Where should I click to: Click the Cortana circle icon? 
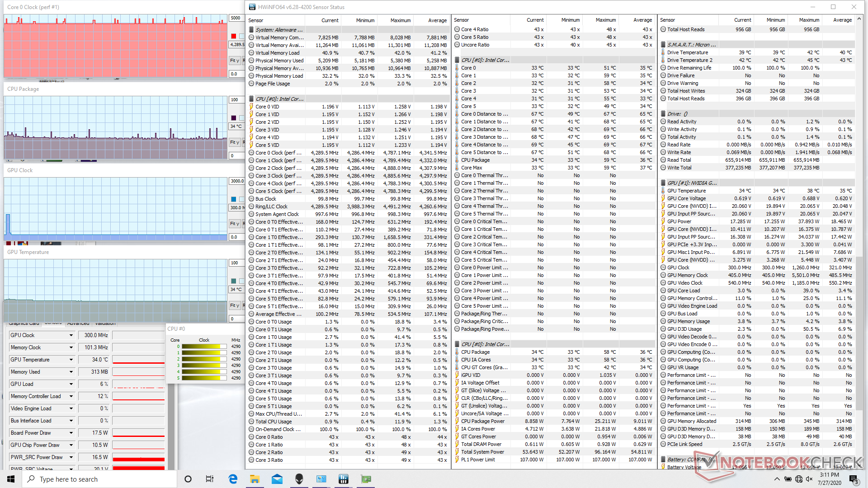point(188,479)
